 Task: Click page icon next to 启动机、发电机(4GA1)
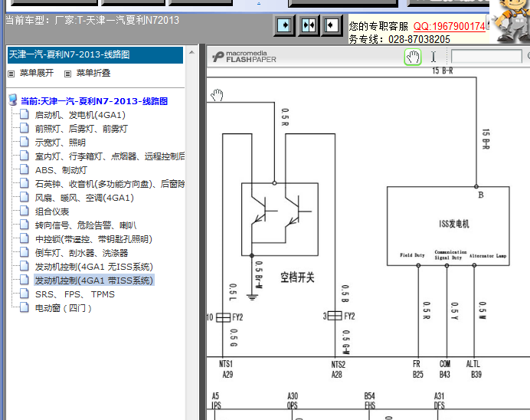[x=24, y=114]
